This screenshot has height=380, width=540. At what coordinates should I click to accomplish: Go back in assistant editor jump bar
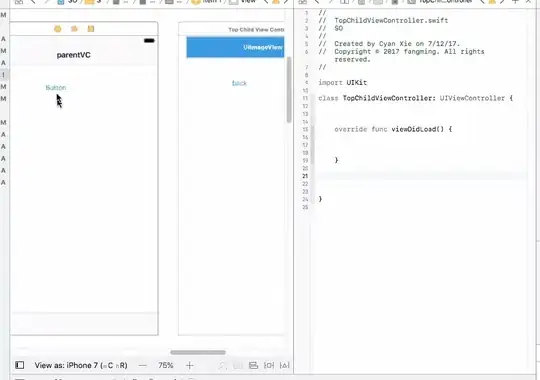pos(317,2)
